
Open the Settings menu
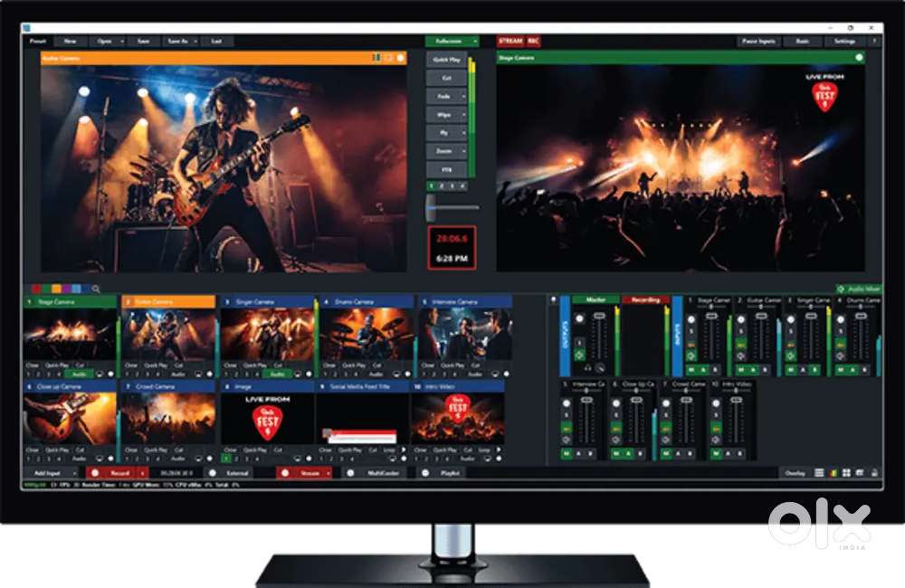tap(845, 42)
